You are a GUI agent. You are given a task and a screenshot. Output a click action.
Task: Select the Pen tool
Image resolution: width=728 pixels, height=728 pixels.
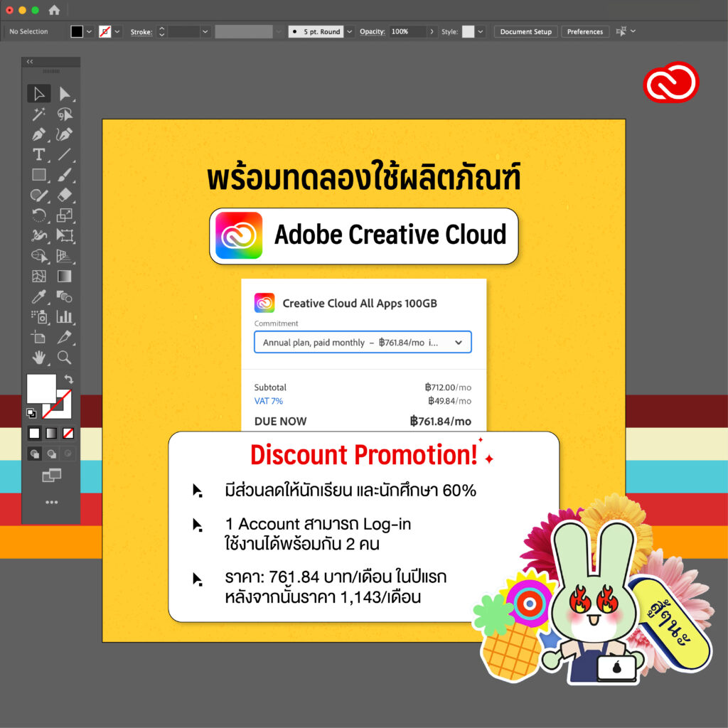[x=39, y=134]
